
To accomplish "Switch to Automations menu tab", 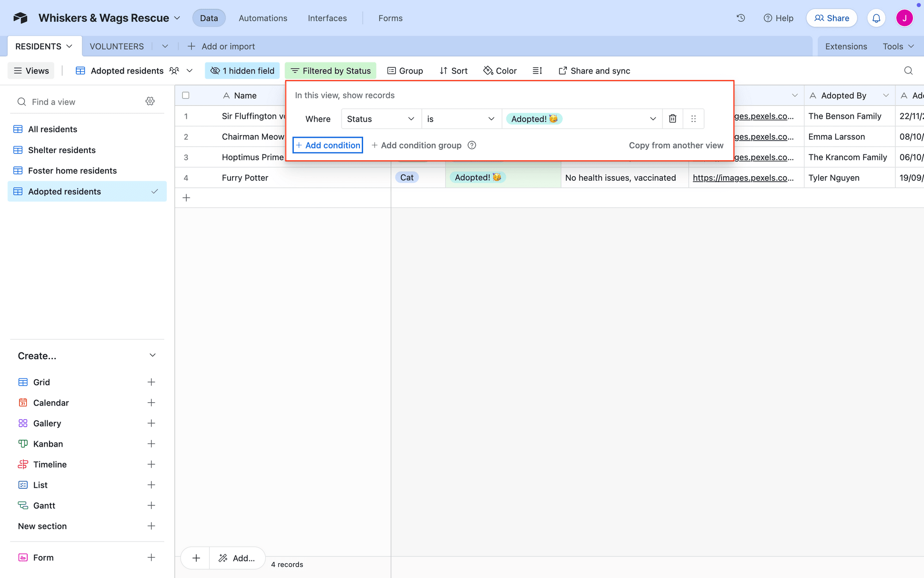I will click(263, 18).
